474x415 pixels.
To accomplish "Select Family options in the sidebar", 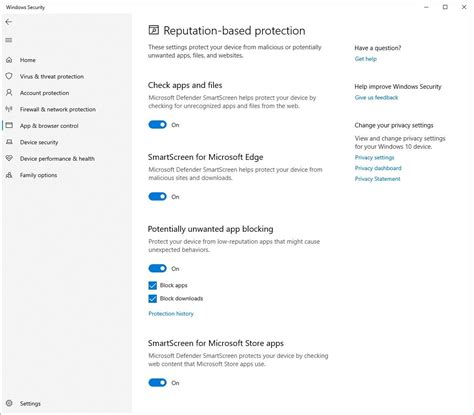I will (x=38, y=175).
